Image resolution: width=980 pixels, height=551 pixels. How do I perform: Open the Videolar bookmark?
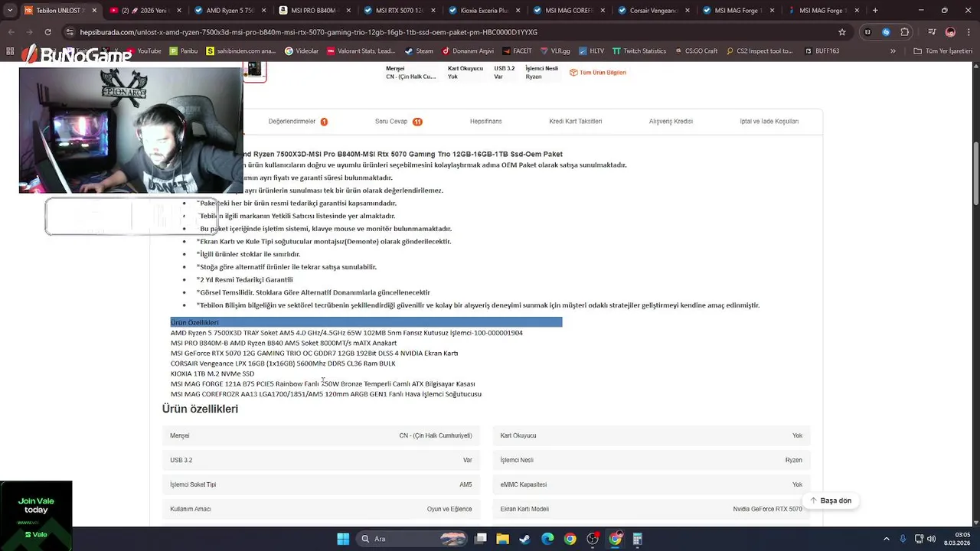coord(302,51)
